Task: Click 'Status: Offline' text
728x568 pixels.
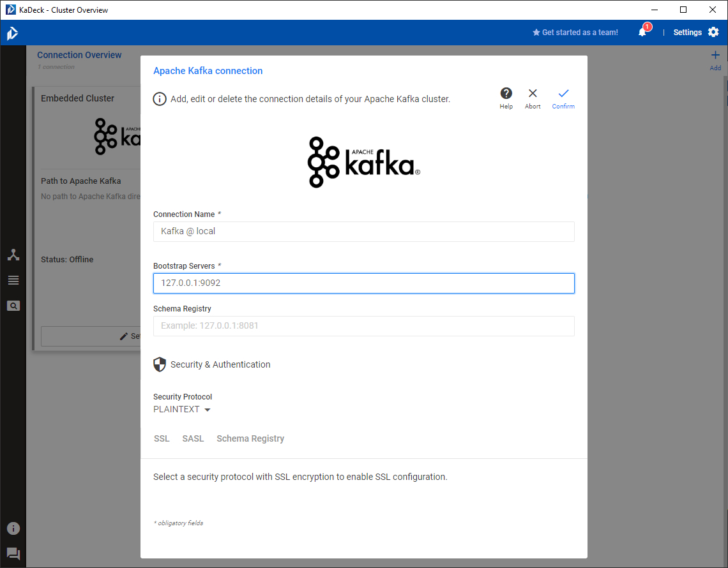Action: coord(67,259)
